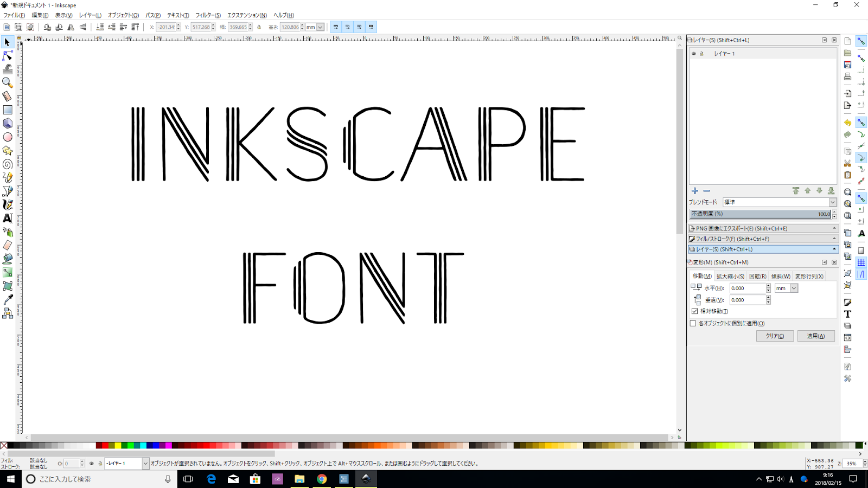Select the Text tool in toolbox
Screen dimensions: 868x488
point(8,219)
